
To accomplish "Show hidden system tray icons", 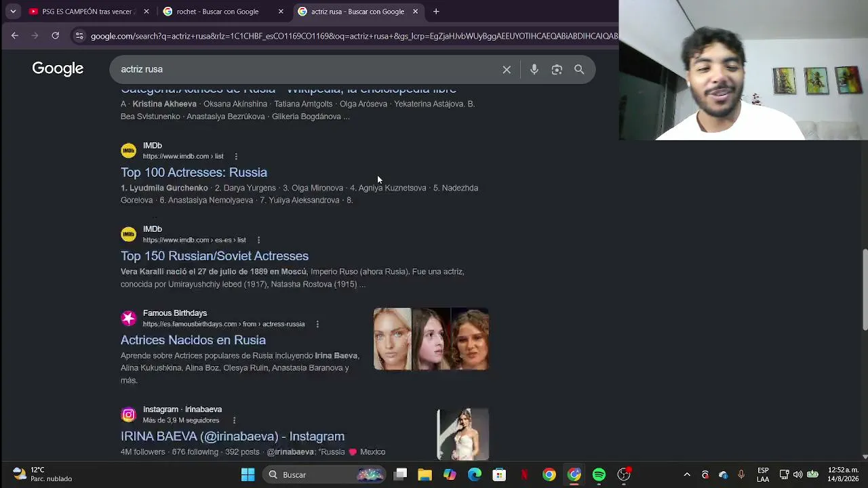I will (687, 474).
